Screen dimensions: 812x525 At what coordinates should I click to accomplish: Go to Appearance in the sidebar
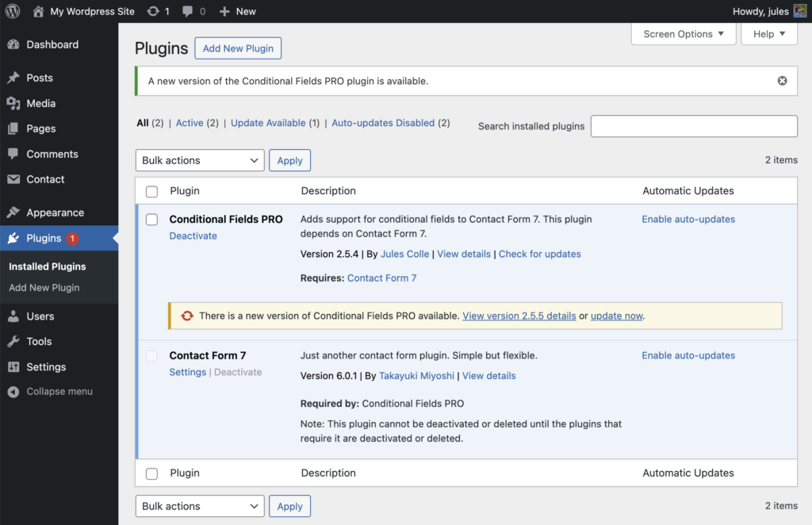(55, 213)
